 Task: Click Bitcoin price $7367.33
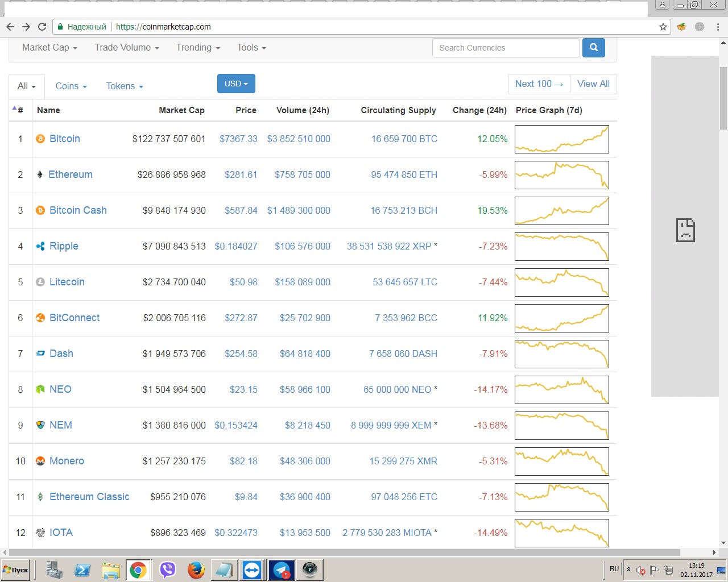point(238,139)
